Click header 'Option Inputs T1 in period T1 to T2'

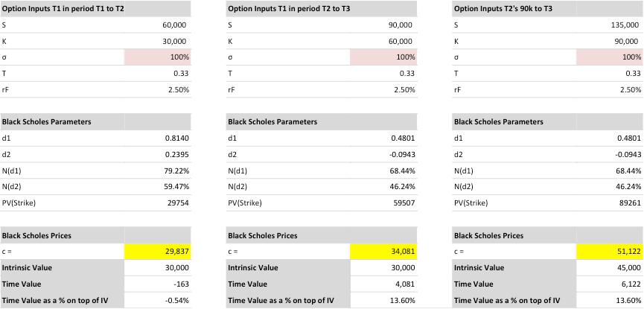coord(63,9)
